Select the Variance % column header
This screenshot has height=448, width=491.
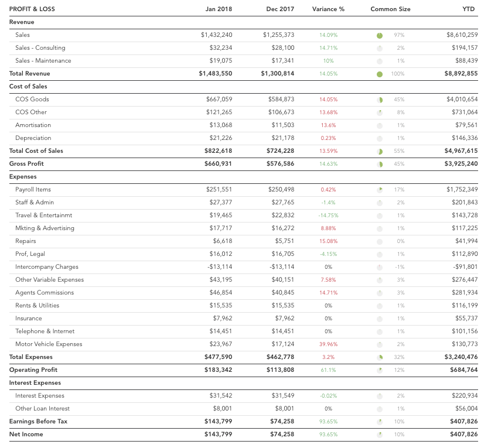click(x=328, y=9)
